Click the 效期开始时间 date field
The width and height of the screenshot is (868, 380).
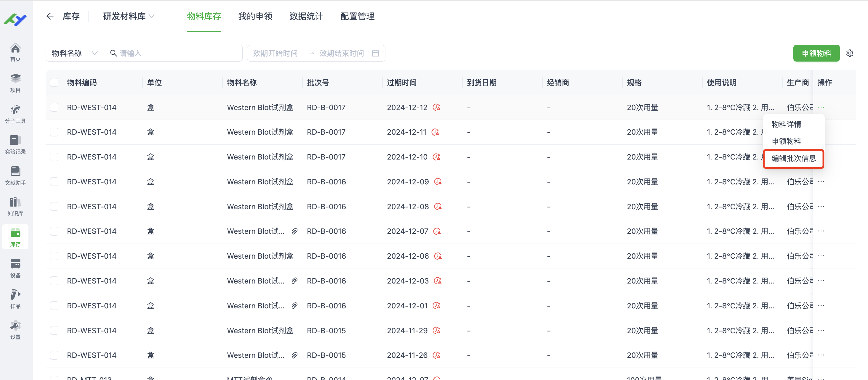[275, 53]
